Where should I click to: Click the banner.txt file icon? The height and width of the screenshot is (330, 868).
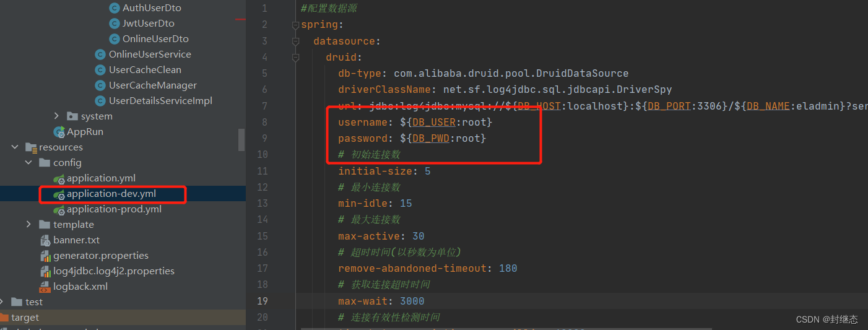pyautogui.click(x=45, y=240)
